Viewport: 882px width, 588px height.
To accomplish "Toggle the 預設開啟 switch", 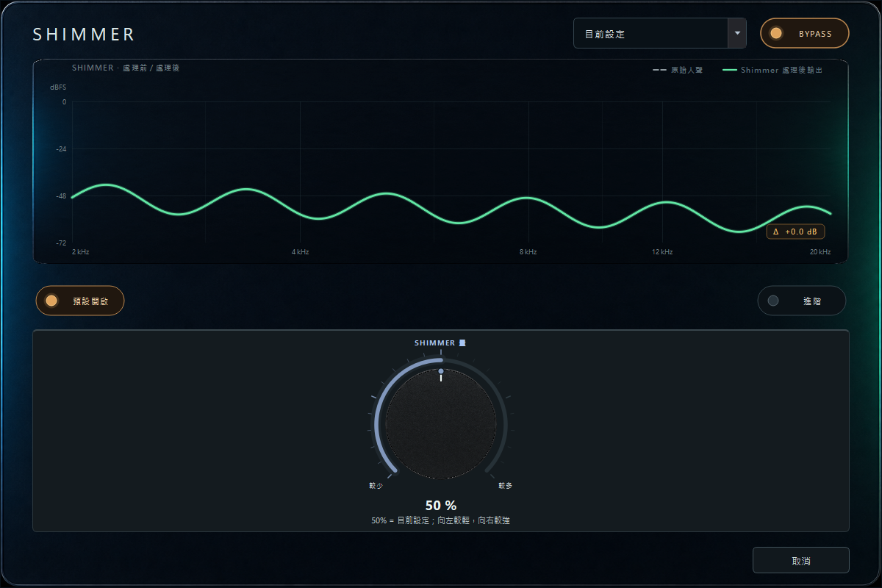I will (x=80, y=301).
